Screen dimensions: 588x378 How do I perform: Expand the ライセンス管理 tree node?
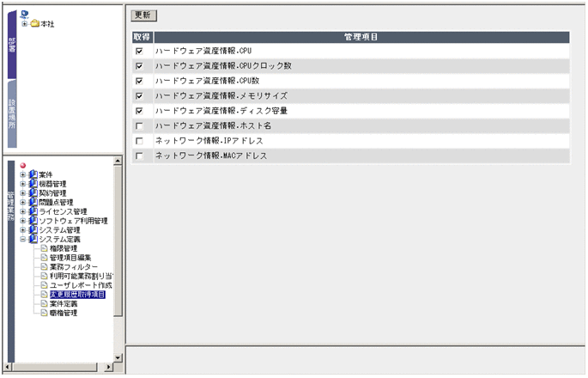23,211
